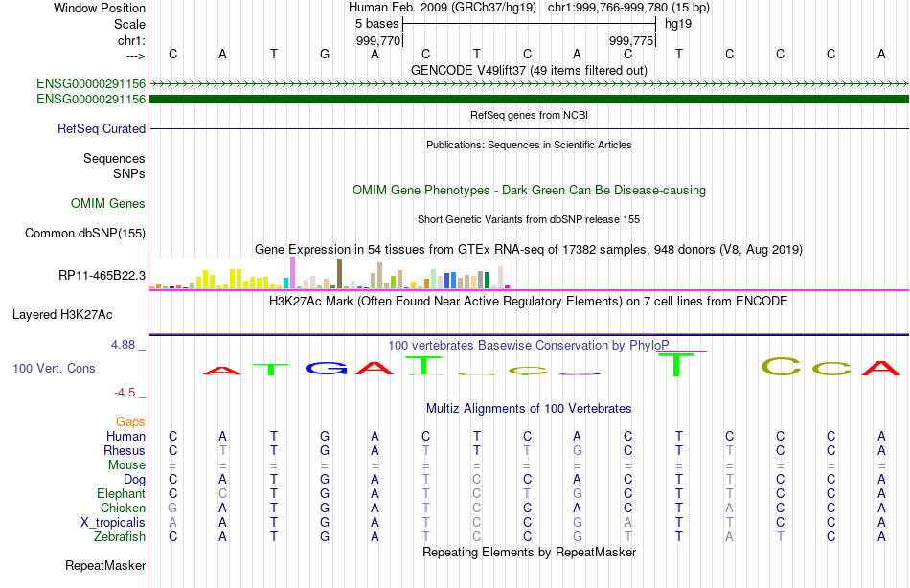
Task: Open Short Genetic Variants from dbSNP title
Action: point(529,219)
